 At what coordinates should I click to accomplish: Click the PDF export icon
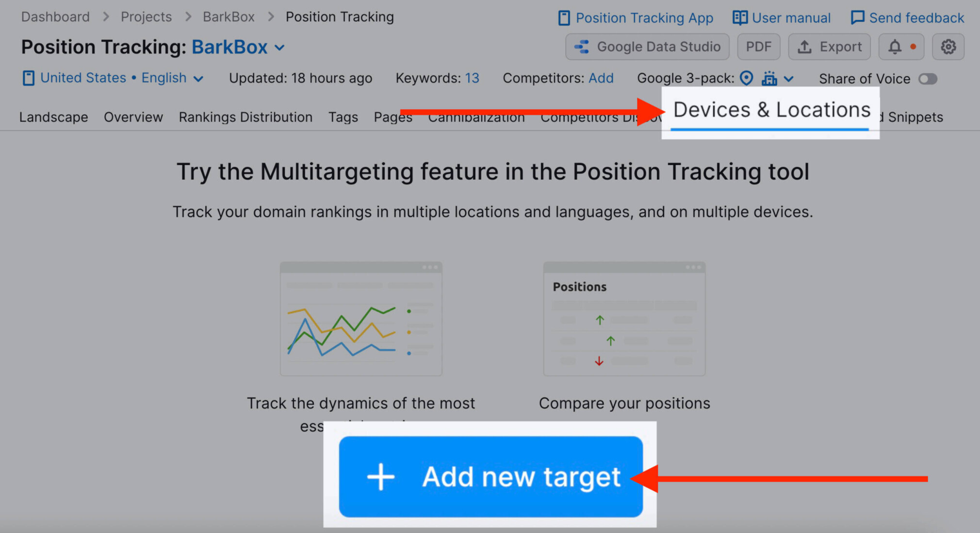pos(758,47)
